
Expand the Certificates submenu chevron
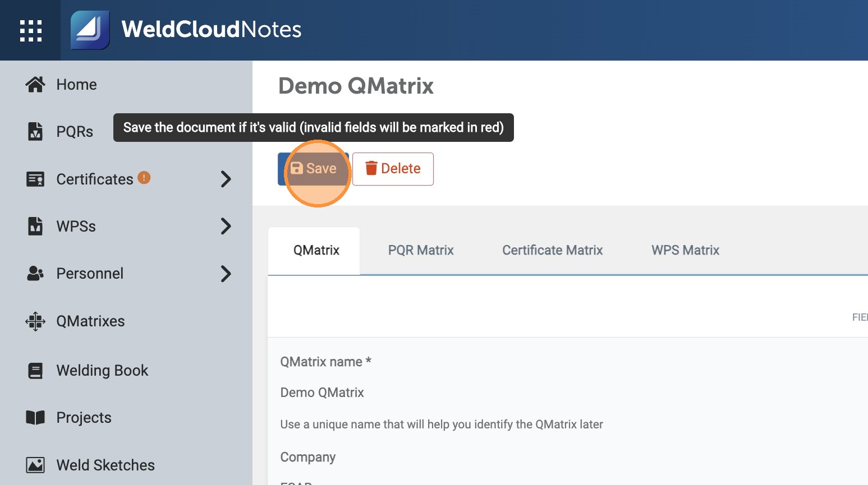(x=226, y=179)
